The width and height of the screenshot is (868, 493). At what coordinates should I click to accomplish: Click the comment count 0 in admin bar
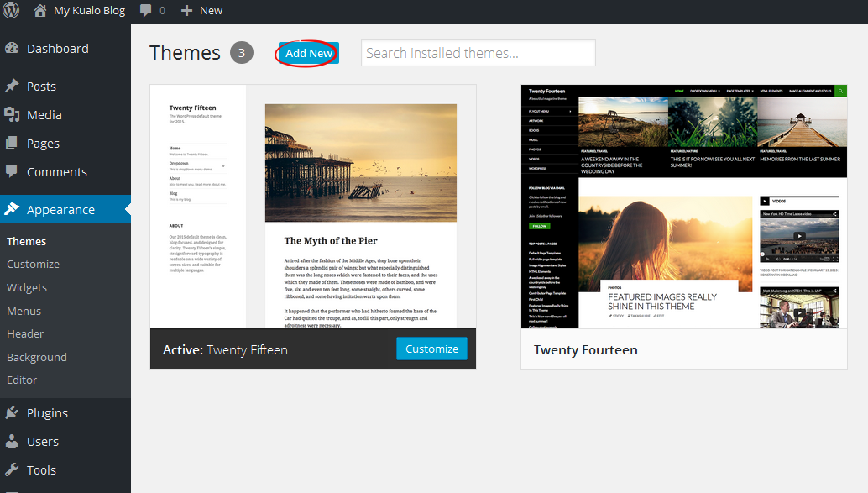coord(162,11)
